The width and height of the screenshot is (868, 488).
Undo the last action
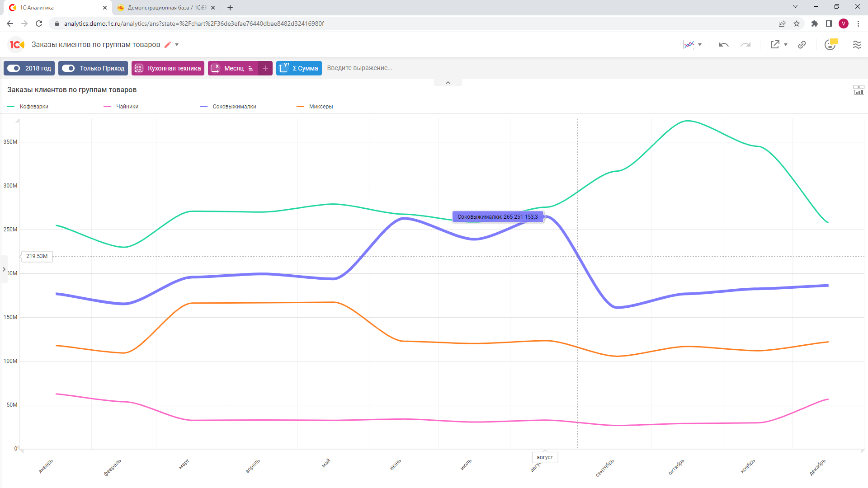tap(723, 45)
